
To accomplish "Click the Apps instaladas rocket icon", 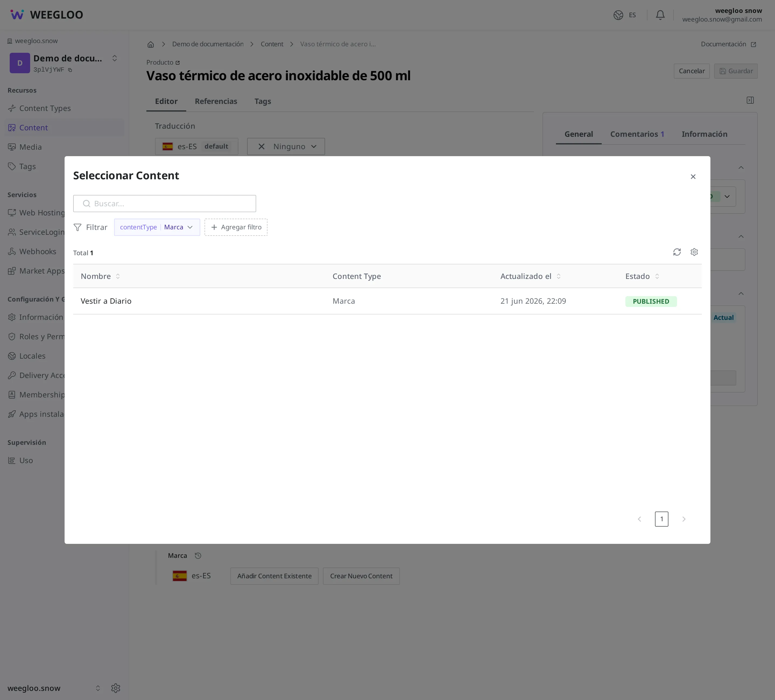I will pos(12,414).
